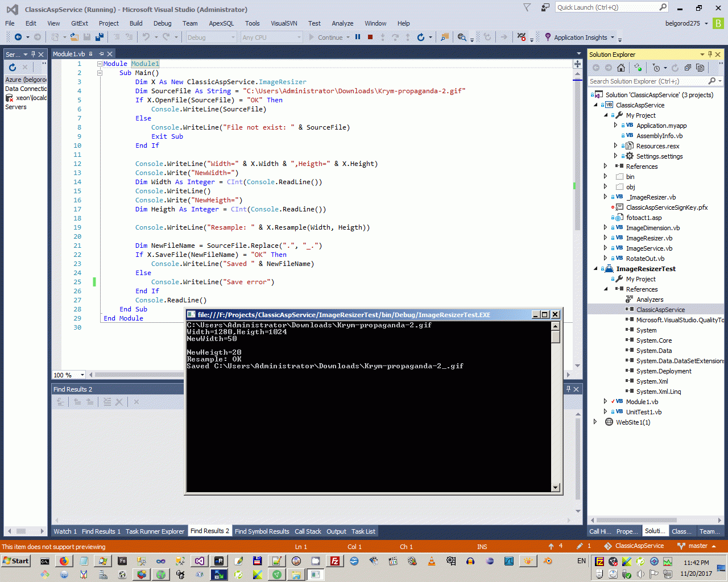Switch to the Call Stack tab
Image resolution: width=728 pixels, height=582 pixels.
[x=308, y=531]
